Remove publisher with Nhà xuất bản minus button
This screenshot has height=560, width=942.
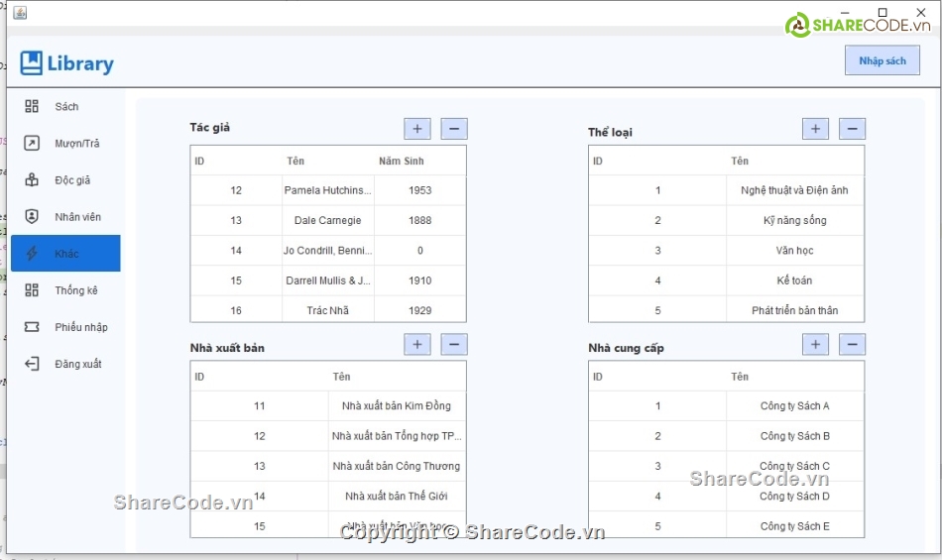click(x=454, y=344)
